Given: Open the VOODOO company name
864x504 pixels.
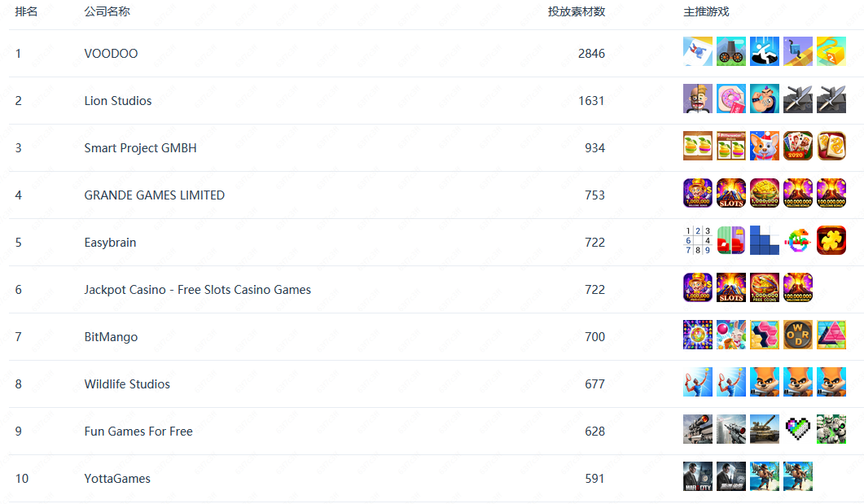Looking at the screenshot, I should 111,54.
